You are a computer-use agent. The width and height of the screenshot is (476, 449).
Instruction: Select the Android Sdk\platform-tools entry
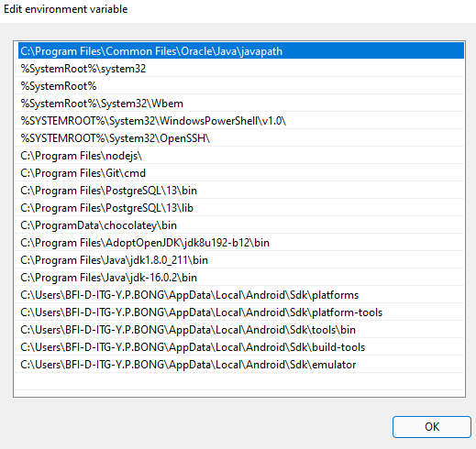click(241, 312)
